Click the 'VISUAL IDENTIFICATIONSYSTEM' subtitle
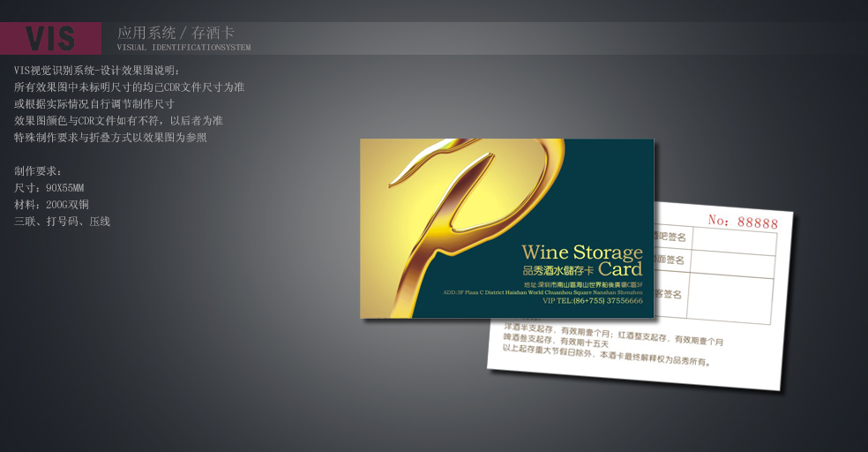 (x=183, y=48)
